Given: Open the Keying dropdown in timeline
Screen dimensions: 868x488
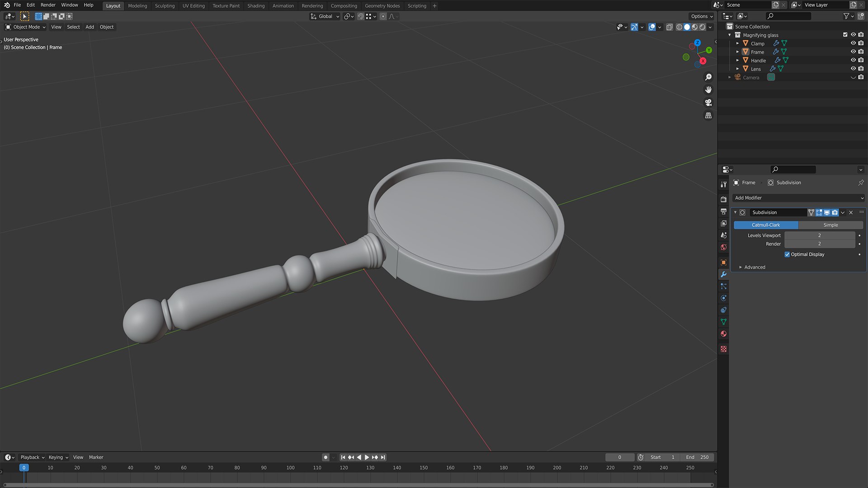Looking at the screenshot, I should click(x=58, y=457).
